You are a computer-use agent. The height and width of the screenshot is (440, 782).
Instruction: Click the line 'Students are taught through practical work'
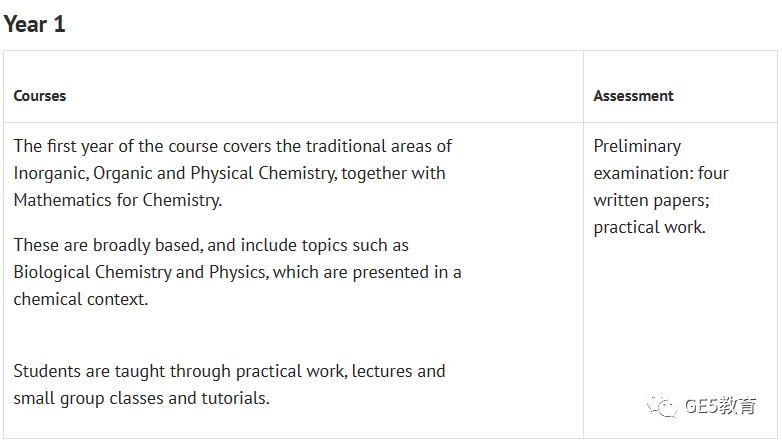229,371
